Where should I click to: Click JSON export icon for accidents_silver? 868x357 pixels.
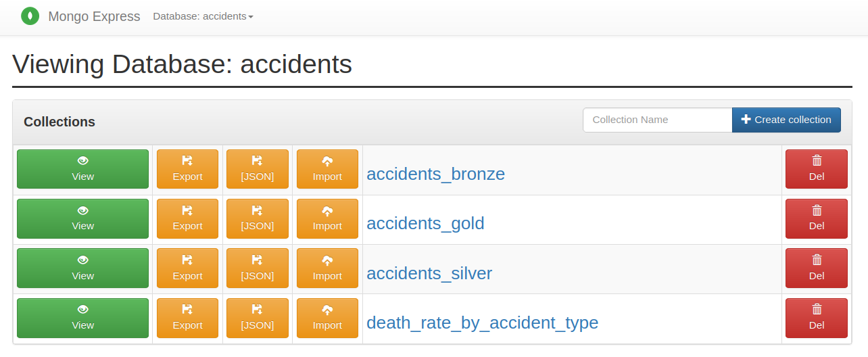(258, 260)
